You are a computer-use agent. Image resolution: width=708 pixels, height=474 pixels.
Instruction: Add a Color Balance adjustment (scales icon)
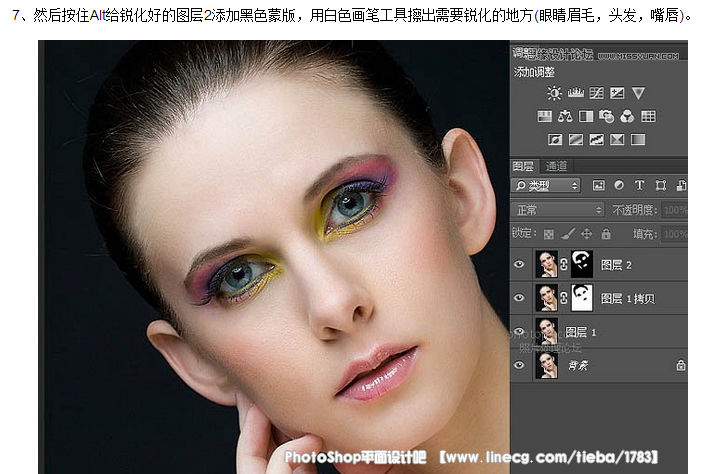click(565, 116)
